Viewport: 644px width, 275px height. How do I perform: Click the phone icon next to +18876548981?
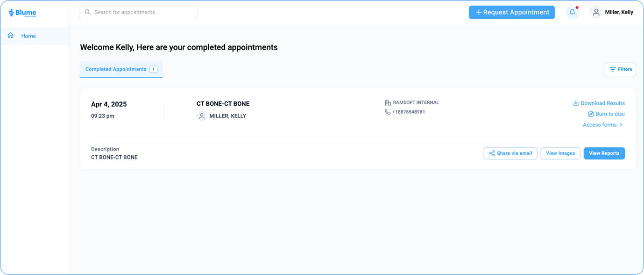(x=388, y=112)
